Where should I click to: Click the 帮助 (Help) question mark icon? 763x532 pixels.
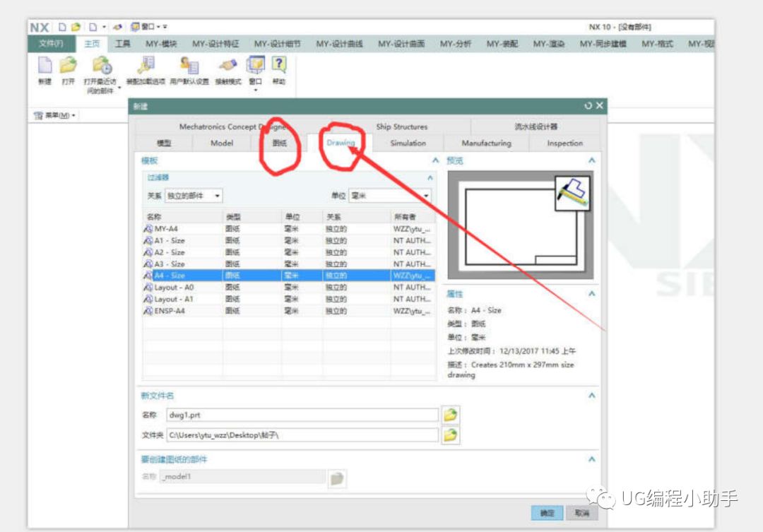[279, 64]
